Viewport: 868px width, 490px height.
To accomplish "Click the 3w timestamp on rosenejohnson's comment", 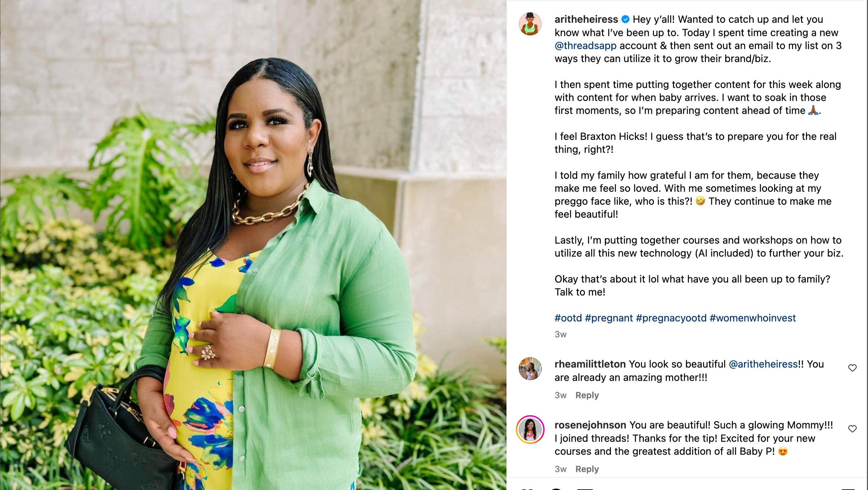I will [561, 469].
